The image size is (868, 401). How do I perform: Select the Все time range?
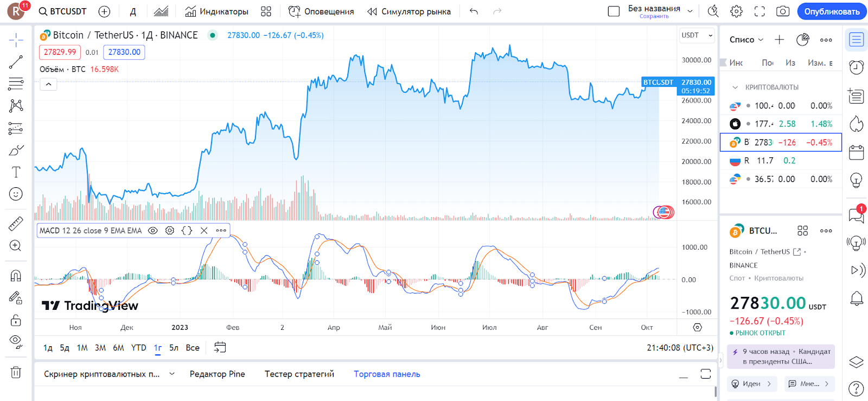(x=193, y=348)
